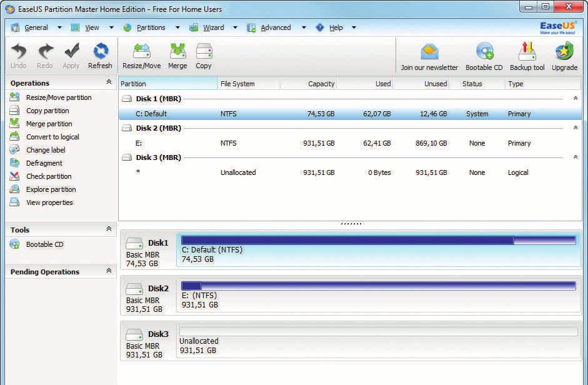Click the Copy partition icon in Operations
Image resolution: width=588 pixels, height=385 pixels.
pos(14,111)
